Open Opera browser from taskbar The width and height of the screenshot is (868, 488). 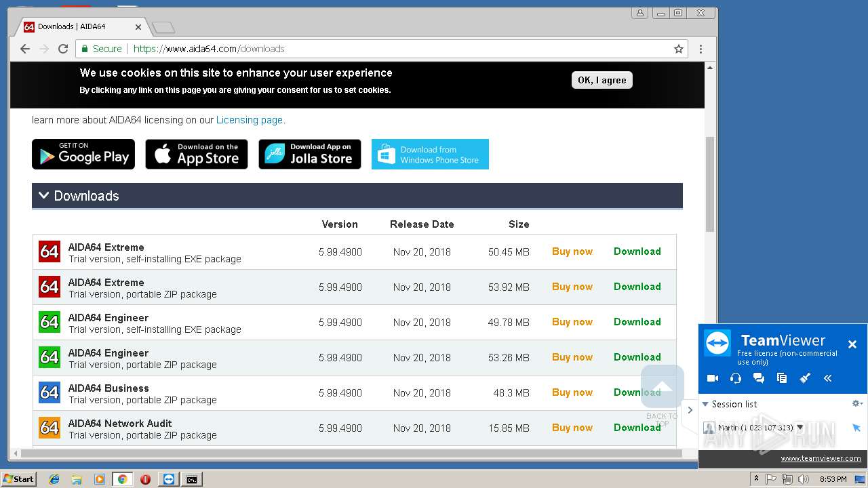click(145, 479)
